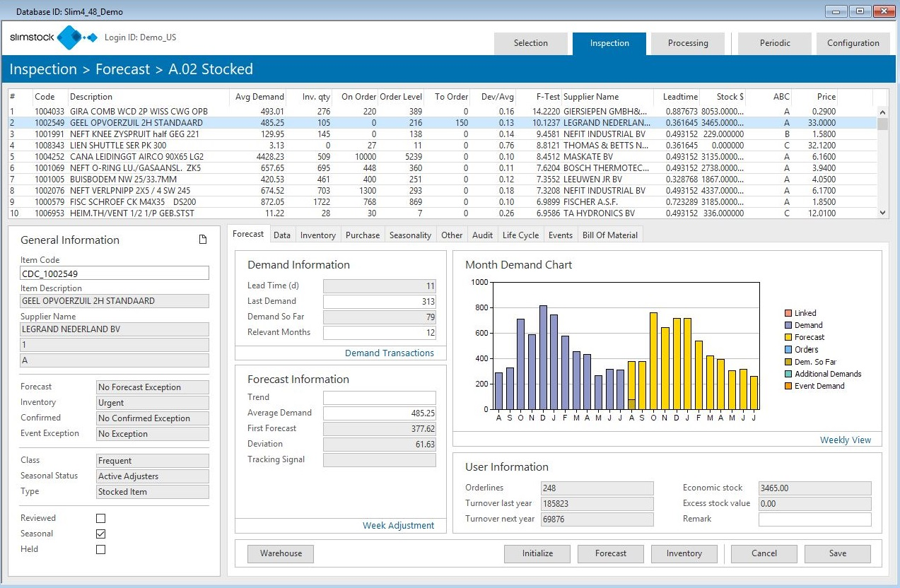This screenshot has height=588, width=900.
Task: Click the Save button
Action: 837,553
